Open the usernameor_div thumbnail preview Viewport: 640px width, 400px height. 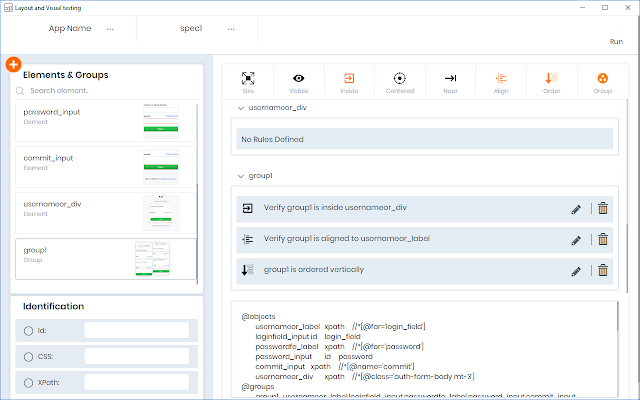(x=161, y=213)
